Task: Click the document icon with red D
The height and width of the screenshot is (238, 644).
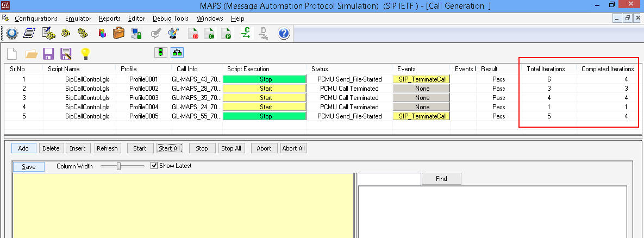Action: 193,33
